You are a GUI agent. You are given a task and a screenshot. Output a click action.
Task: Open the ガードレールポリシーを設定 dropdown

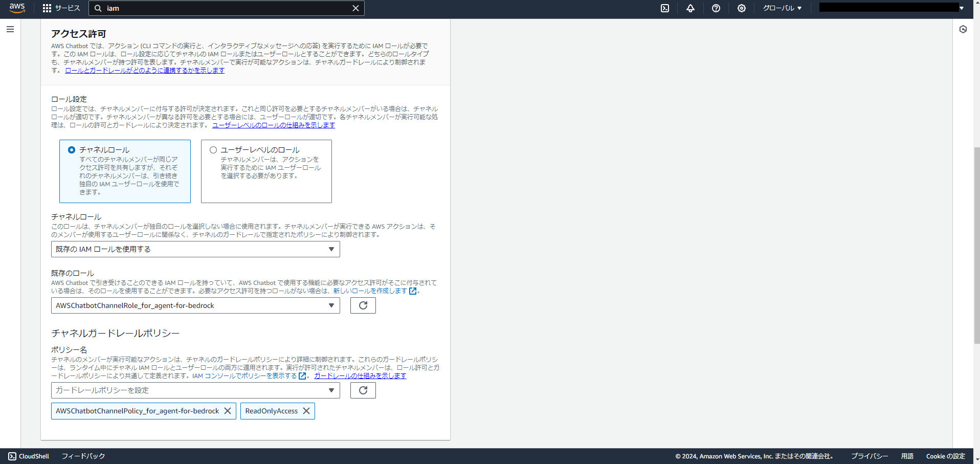click(x=195, y=390)
